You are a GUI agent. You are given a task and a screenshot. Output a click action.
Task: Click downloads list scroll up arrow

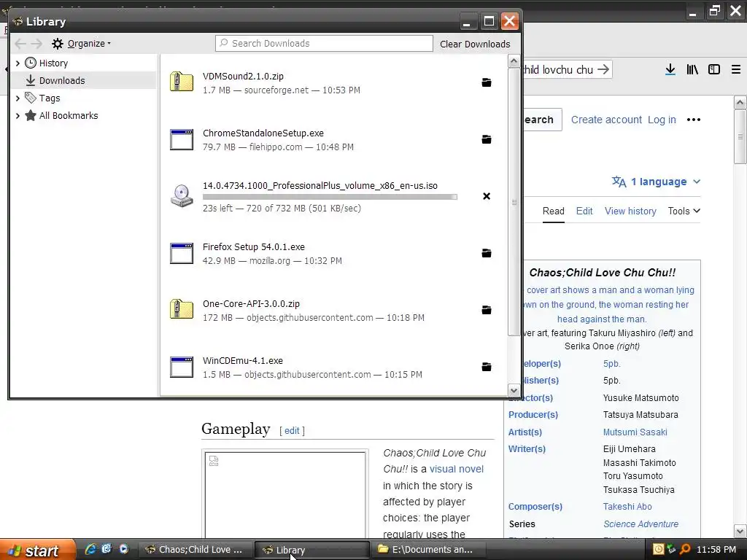click(514, 61)
